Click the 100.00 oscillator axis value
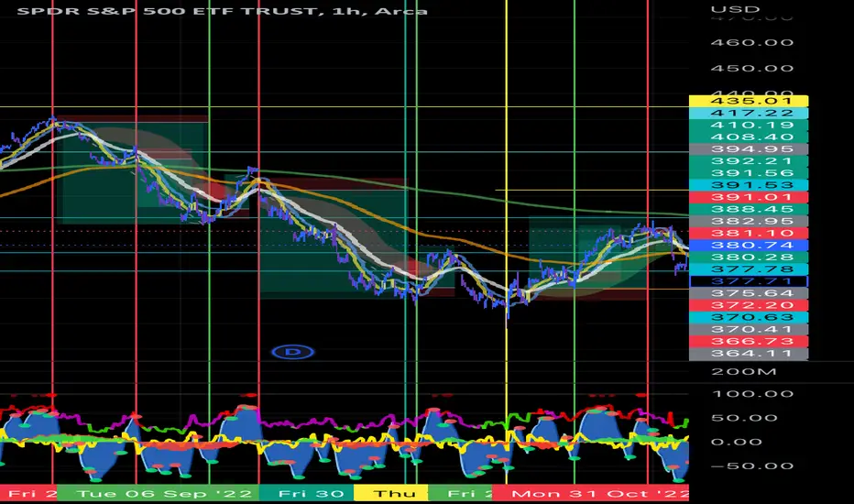 click(x=751, y=394)
